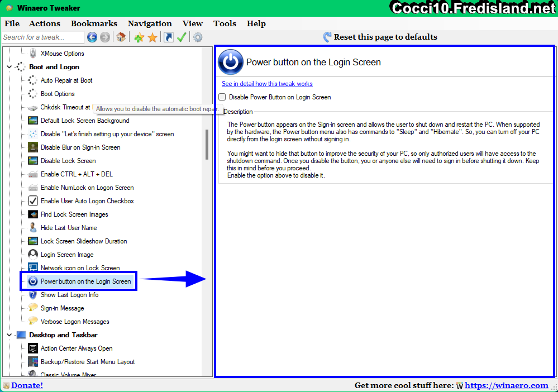Open the View menu
558x392 pixels.
click(x=193, y=23)
